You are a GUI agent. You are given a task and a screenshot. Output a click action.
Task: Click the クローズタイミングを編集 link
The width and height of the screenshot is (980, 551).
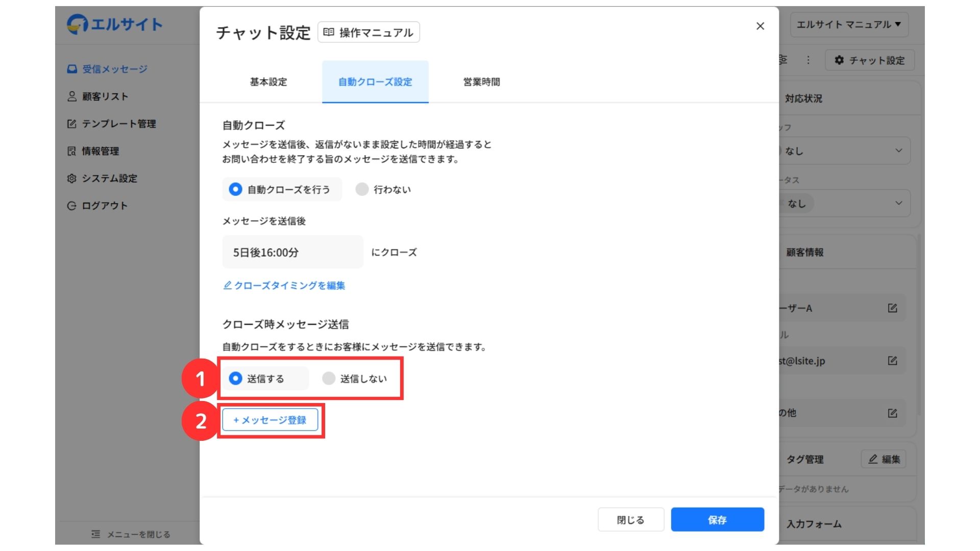(284, 286)
